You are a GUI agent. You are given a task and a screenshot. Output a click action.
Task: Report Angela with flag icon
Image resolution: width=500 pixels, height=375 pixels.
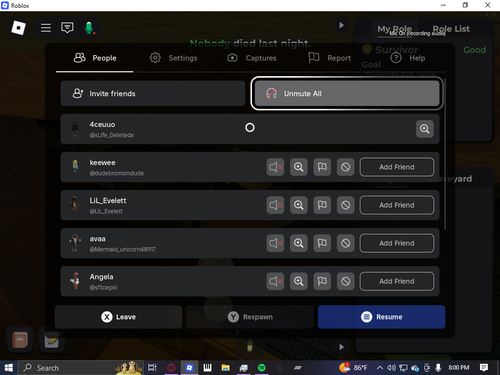[322, 281]
